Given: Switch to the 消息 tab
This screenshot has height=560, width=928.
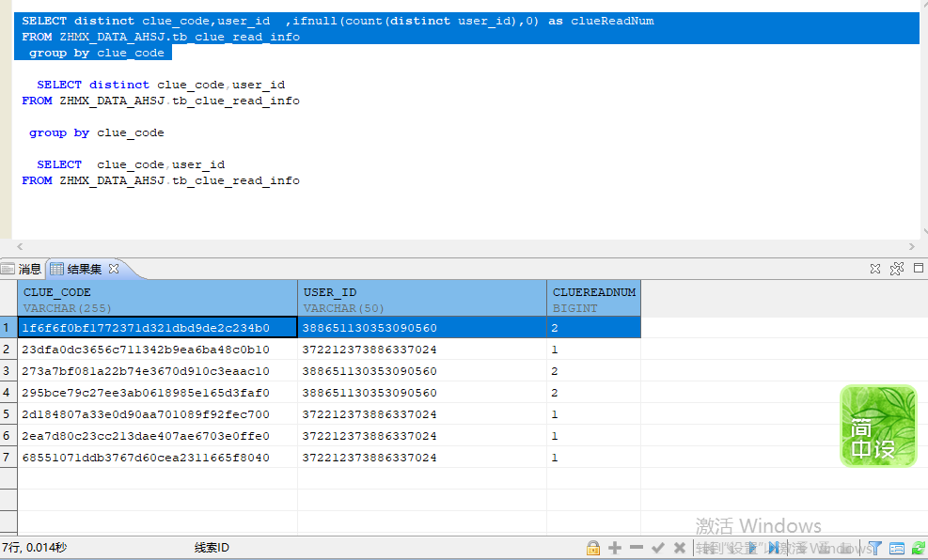Looking at the screenshot, I should pos(22,269).
